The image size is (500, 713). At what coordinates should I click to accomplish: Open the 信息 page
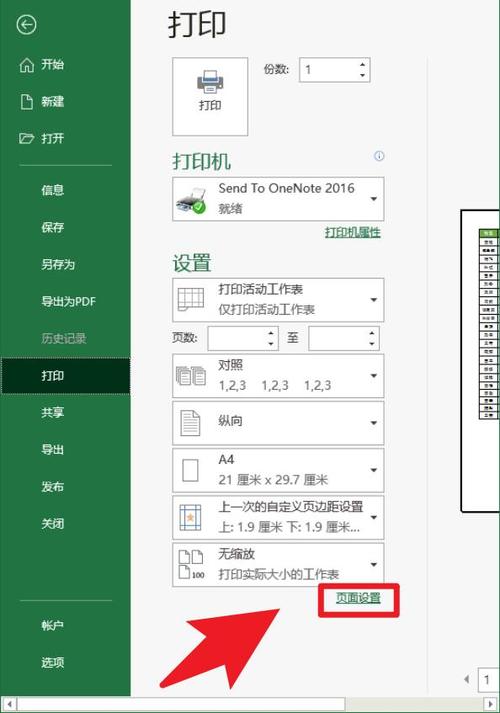[52, 190]
